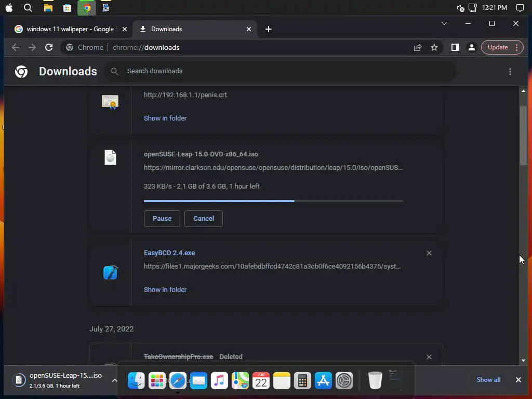
Task: Click in the Search downloads field
Action: point(280,71)
